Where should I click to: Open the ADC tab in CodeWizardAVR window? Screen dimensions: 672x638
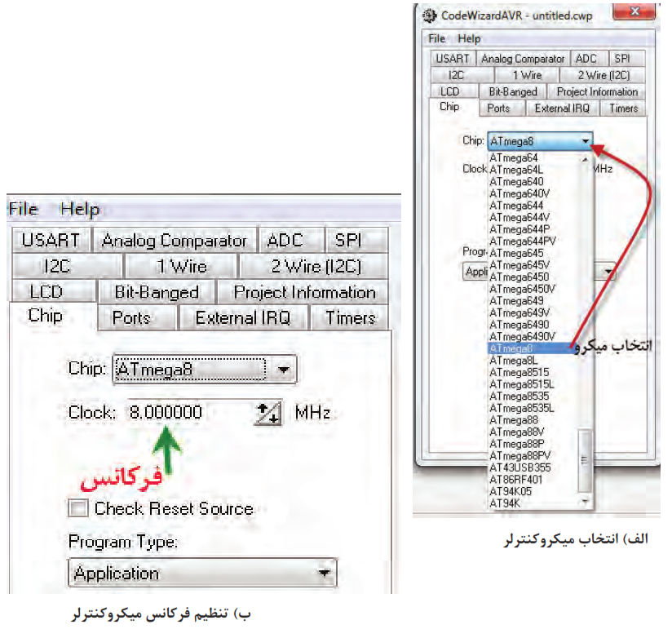(590, 58)
